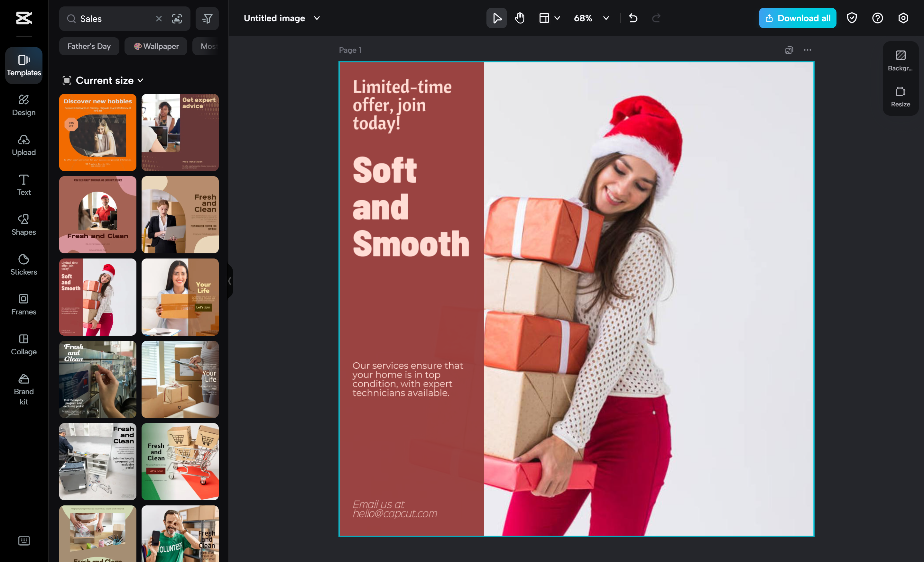Click the duplicate page icon
The height and width of the screenshot is (562, 924).
[x=789, y=50]
